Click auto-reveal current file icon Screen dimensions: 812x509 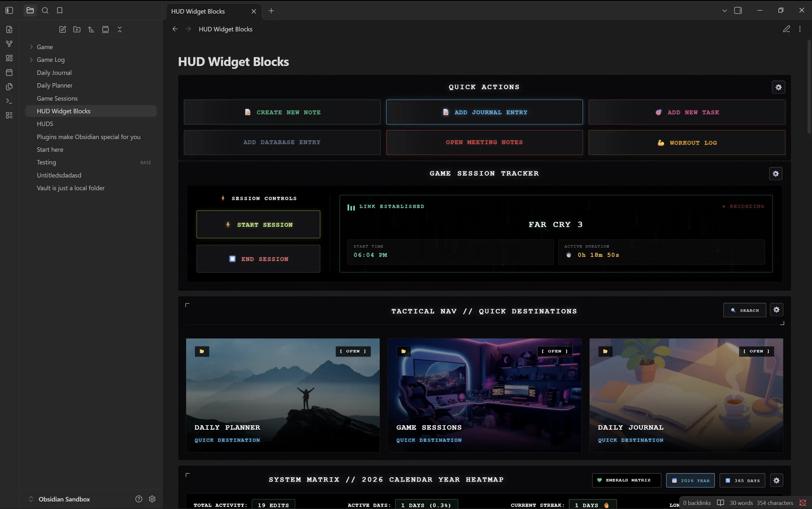105,29
